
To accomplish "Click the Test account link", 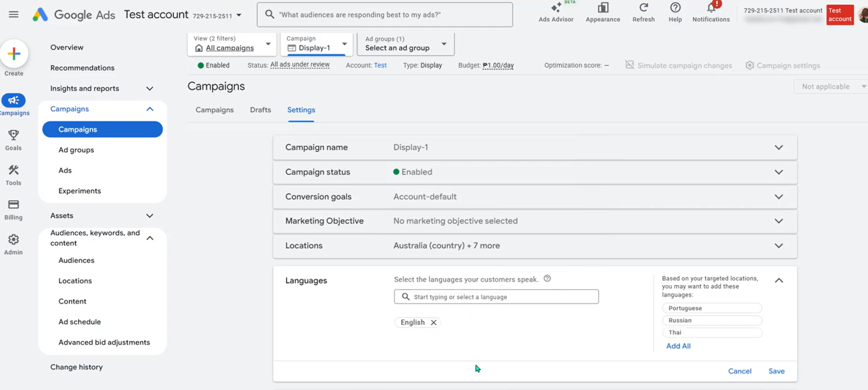I will (380, 65).
